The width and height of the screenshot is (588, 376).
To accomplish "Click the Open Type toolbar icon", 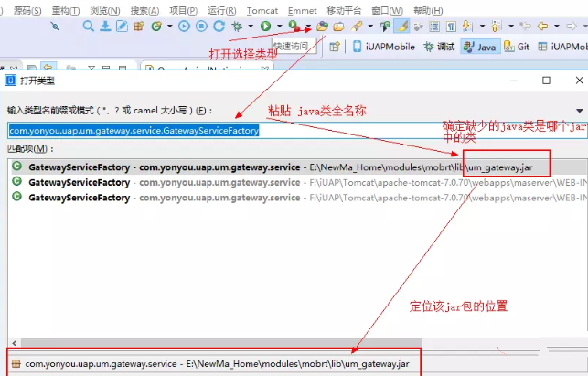I will [x=322, y=26].
